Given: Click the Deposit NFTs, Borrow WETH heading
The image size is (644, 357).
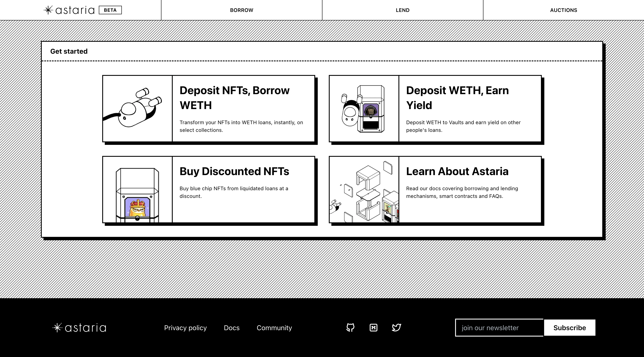Looking at the screenshot, I should (234, 98).
